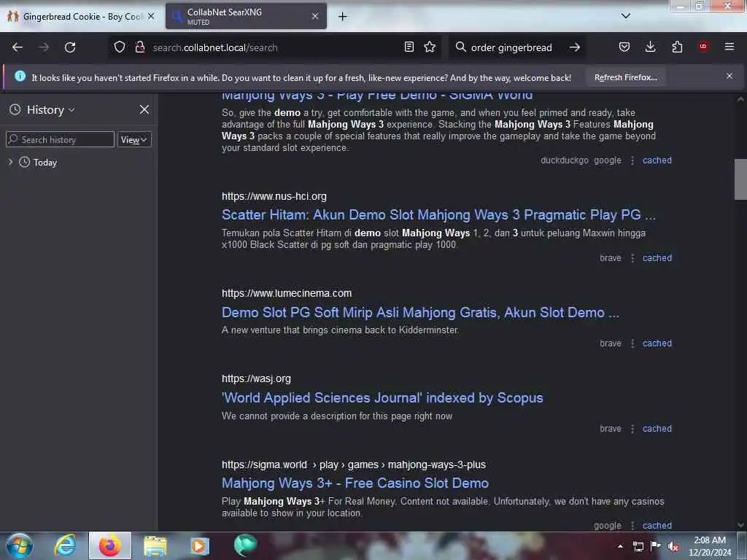747x560 pixels.
Task: Click the 'order gingerbread' search box
Action: tap(511, 47)
